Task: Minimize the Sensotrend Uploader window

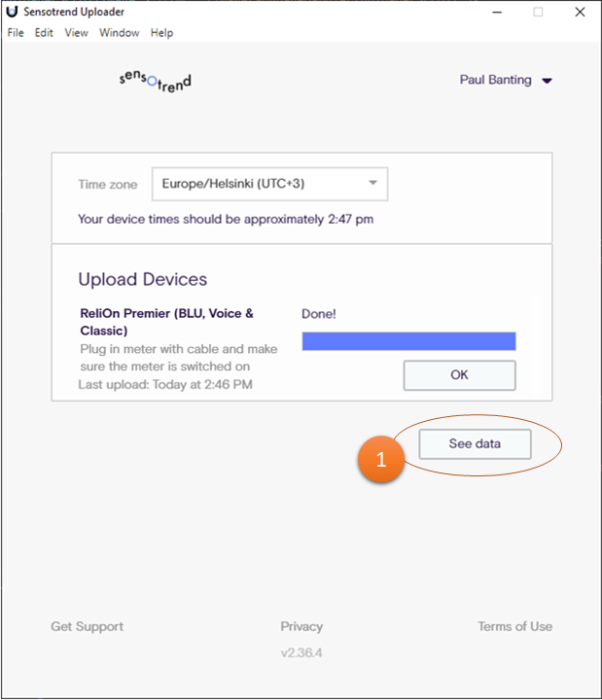Action: pos(496,12)
